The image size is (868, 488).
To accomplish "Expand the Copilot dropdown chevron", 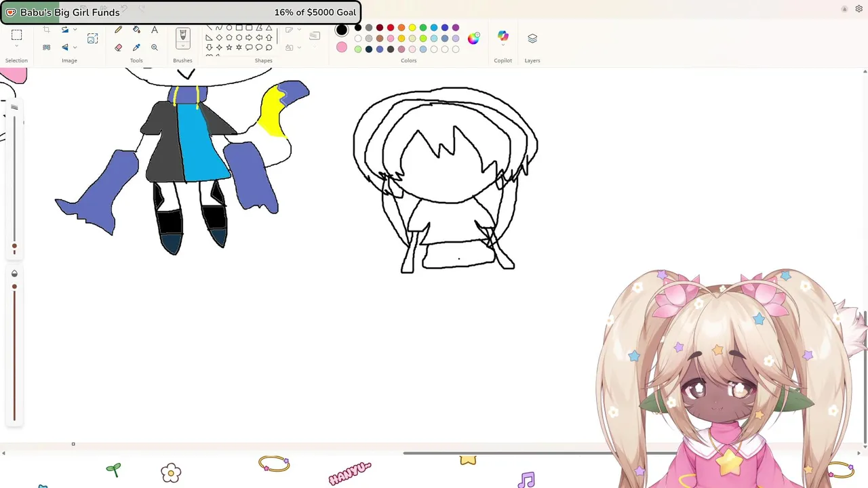I will tap(503, 45).
